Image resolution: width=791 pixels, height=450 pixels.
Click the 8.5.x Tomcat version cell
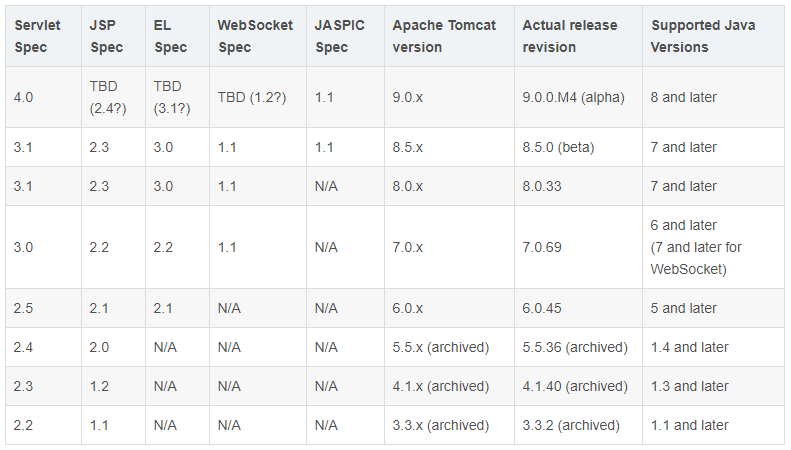pyautogui.click(x=414, y=147)
